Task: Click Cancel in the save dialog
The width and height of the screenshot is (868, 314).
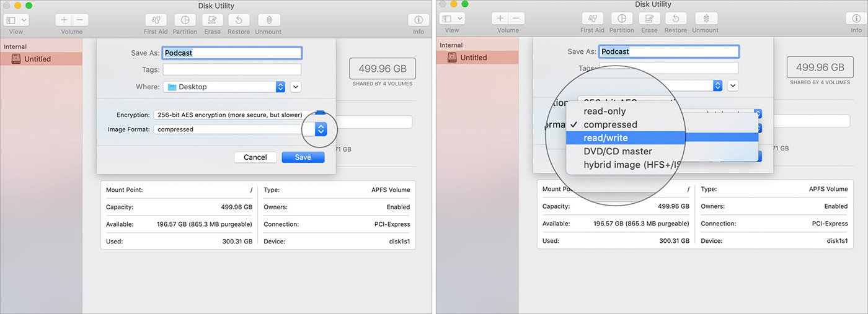Action: (255, 157)
